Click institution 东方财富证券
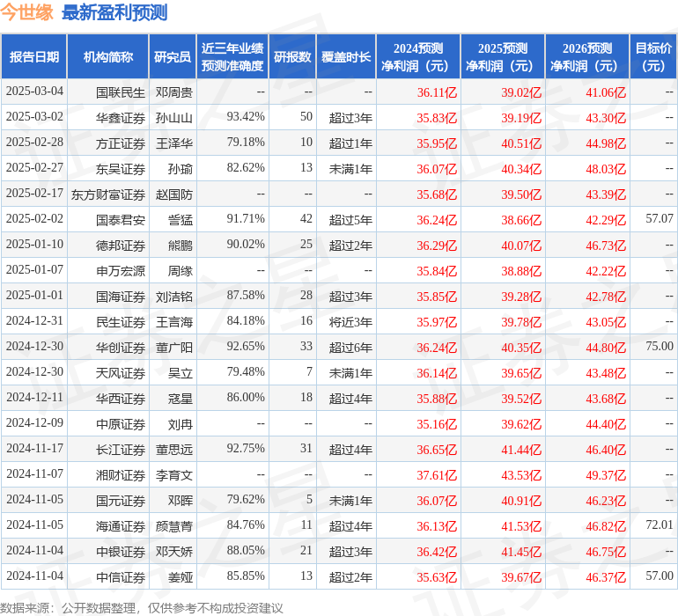The width and height of the screenshot is (678, 616). point(108,194)
